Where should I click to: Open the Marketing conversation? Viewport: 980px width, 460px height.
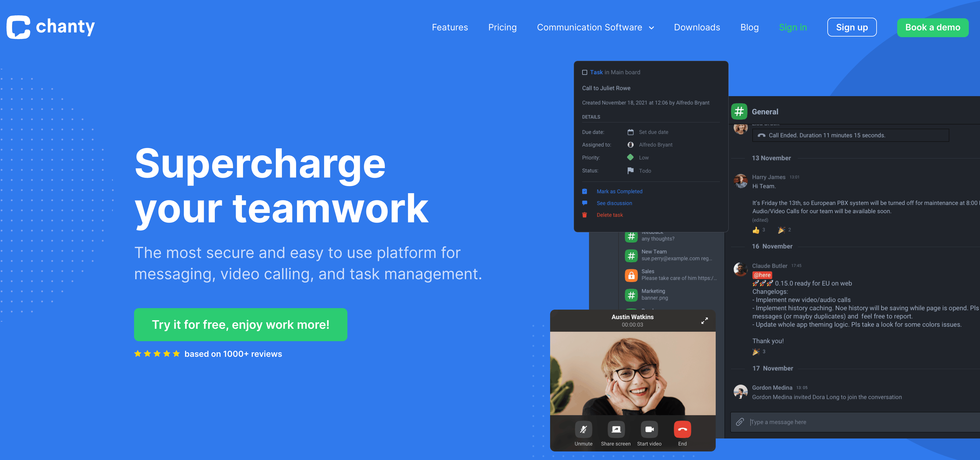(x=672, y=294)
